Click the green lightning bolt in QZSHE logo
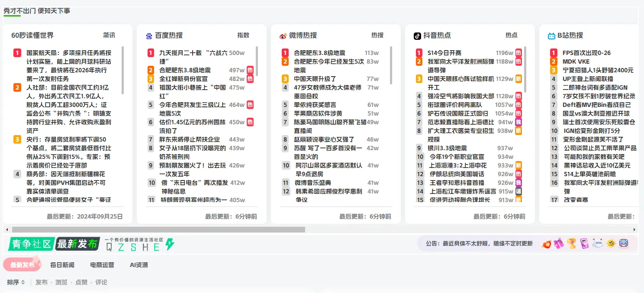This screenshot has height=293, width=644. (170, 245)
